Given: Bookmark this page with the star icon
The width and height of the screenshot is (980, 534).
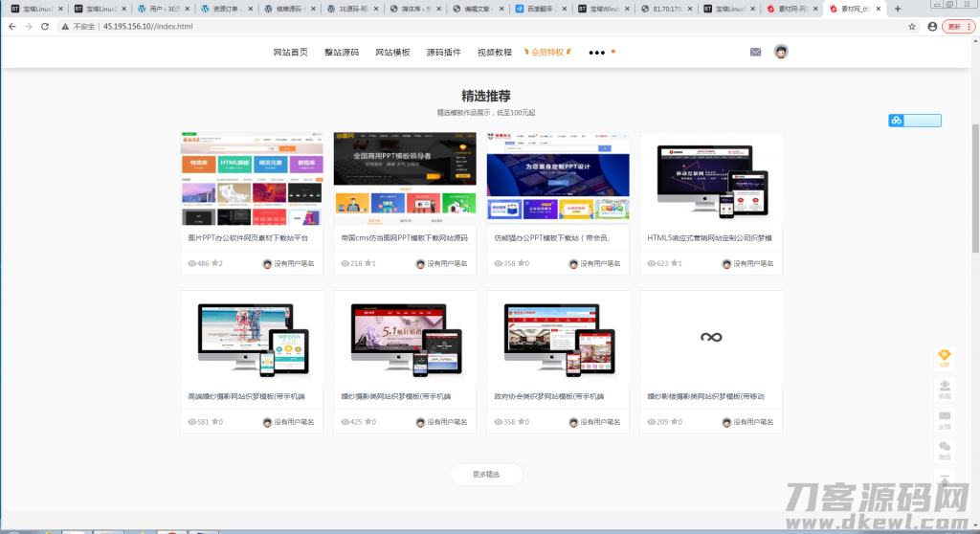Looking at the screenshot, I should pyautogui.click(x=913, y=26).
